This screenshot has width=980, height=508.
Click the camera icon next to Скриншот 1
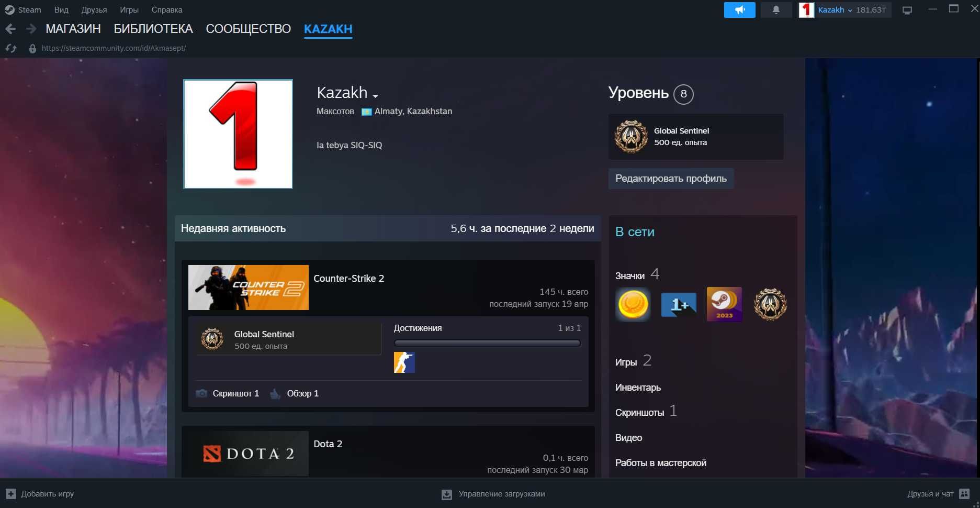201,393
